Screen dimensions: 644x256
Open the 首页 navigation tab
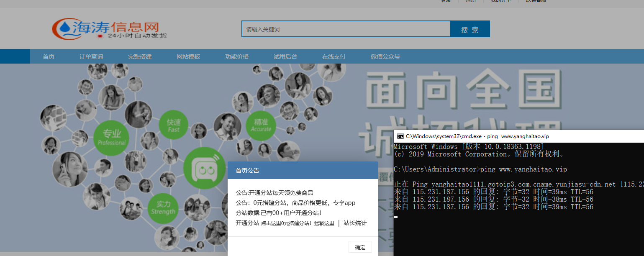tap(49, 56)
